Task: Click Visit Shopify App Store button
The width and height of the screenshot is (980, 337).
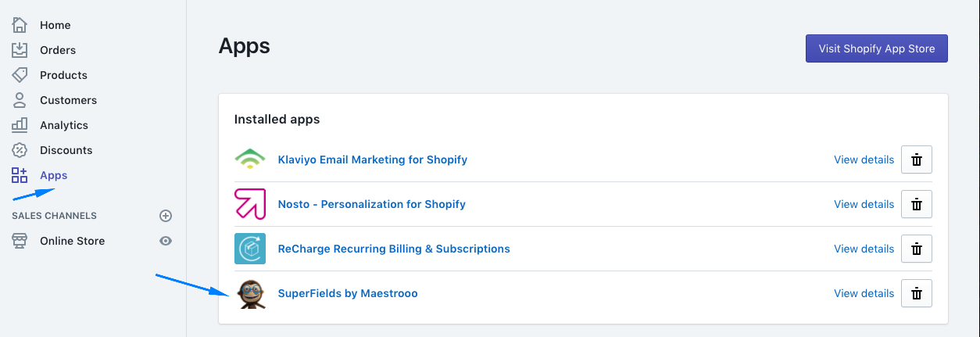Action: coord(877,48)
